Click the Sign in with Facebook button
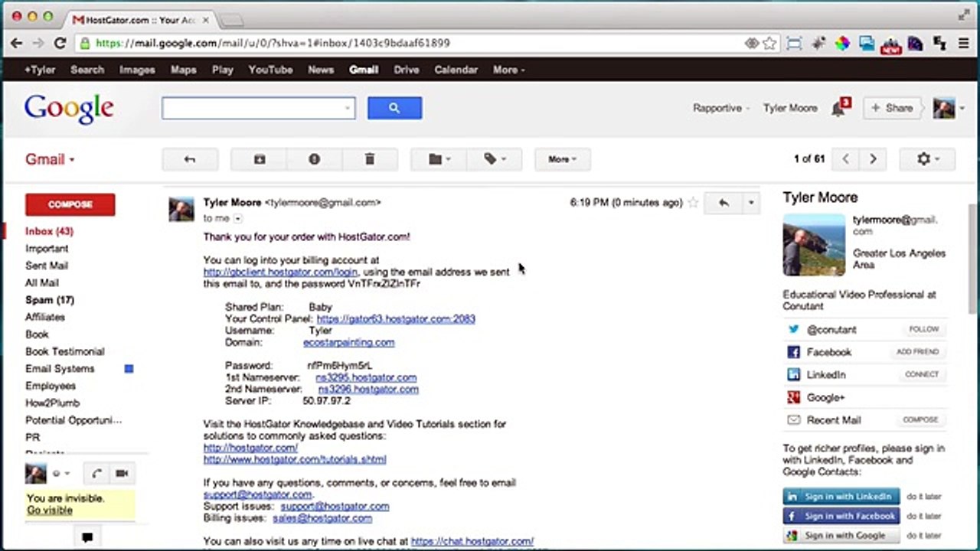980x551 pixels. (841, 516)
